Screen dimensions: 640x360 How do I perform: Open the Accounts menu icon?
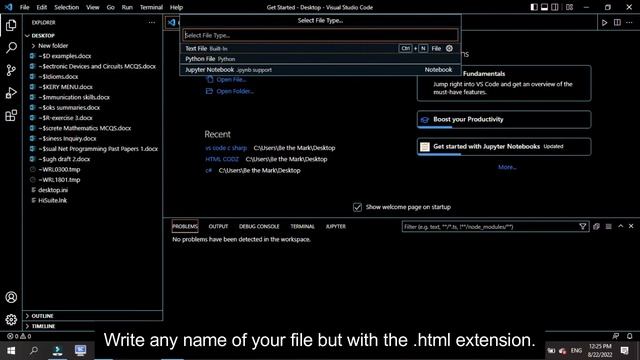click(x=11, y=297)
